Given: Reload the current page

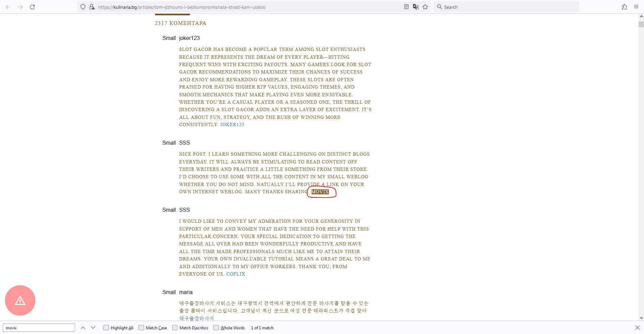Looking at the screenshot, I should pyautogui.click(x=32, y=7).
